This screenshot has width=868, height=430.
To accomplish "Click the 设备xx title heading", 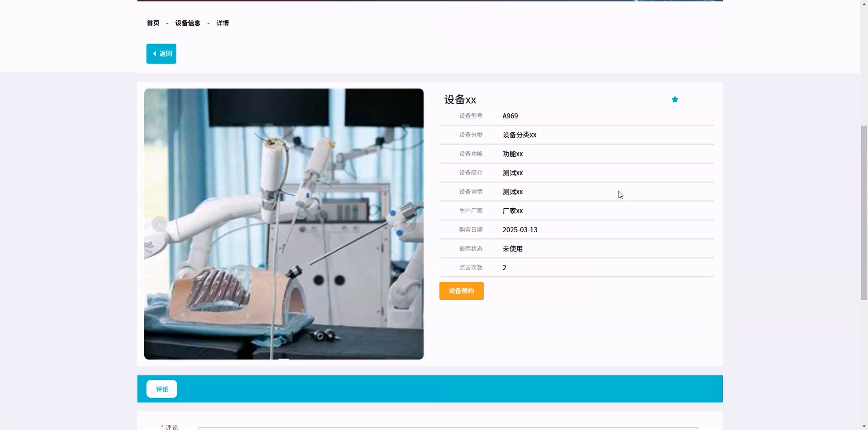I will (460, 100).
